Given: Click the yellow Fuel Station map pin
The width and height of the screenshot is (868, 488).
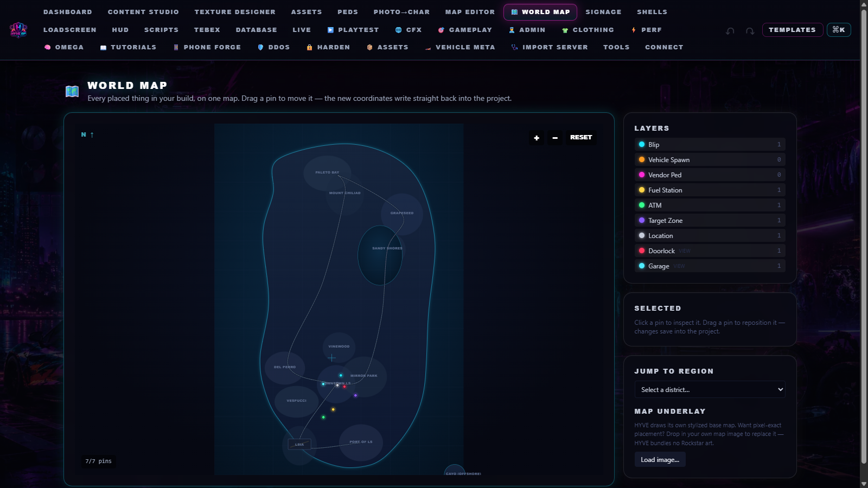Looking at the screenshot, I should tap(333, 409).
